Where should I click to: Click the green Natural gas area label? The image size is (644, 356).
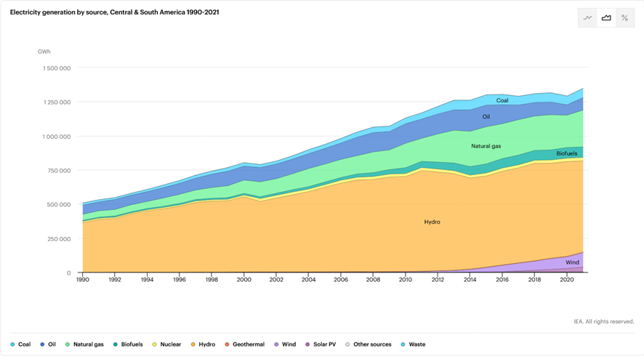[x=486, y=146]
